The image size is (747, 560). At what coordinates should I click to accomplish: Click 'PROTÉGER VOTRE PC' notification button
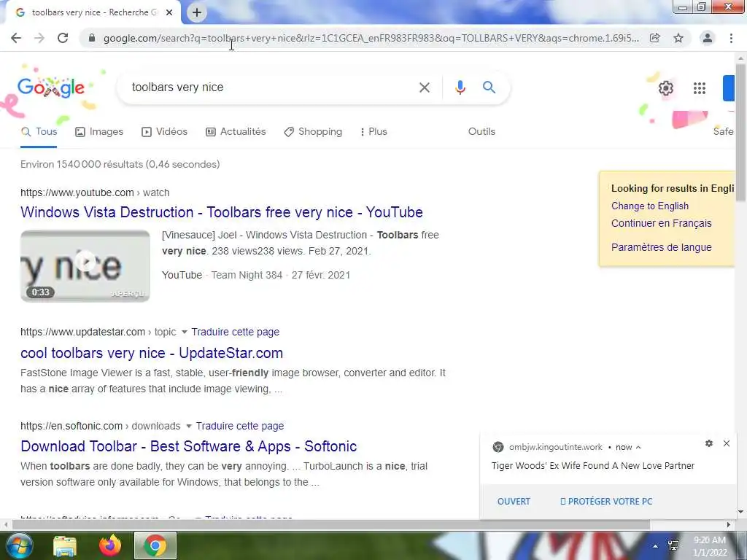606,502
